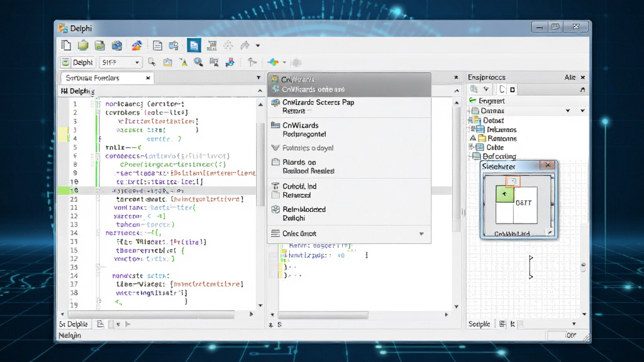Open dropdown arrow next to redo icon
The height and width of the screenshot is (362, 644).
click(258, 45)
